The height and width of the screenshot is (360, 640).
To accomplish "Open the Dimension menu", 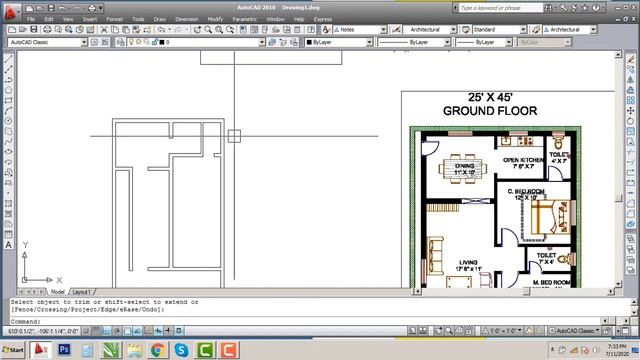I will [x=187, y=19].
